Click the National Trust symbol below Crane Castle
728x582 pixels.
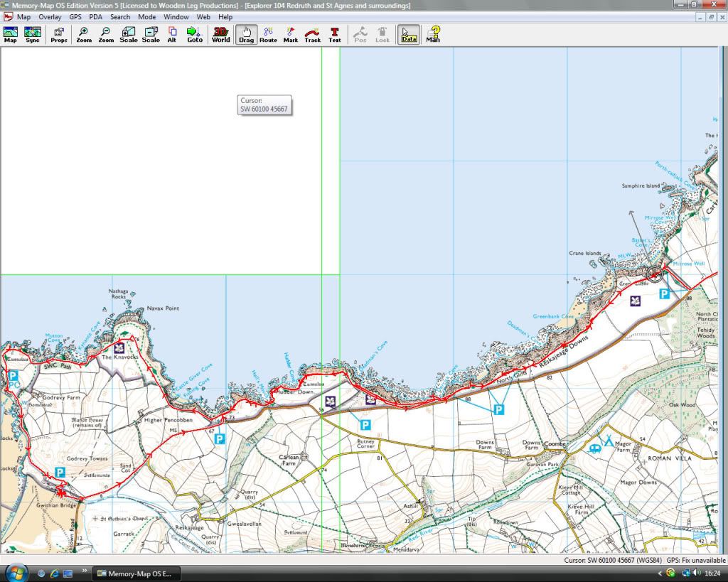point(635,301)
